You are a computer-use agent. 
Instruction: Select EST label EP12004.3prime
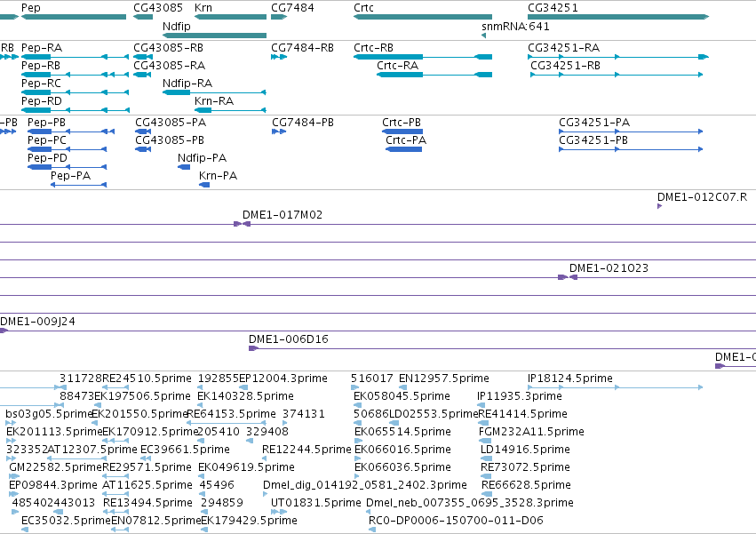(283, 379)
